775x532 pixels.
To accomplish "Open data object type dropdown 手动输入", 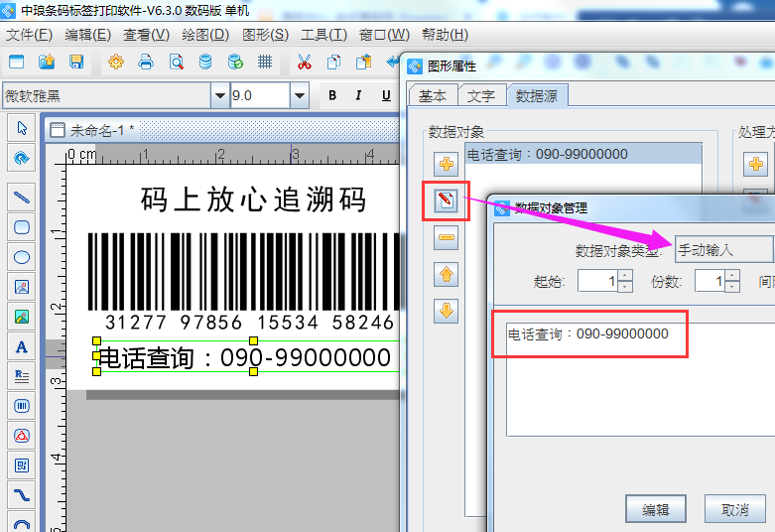I will click(x=723, y=250).
